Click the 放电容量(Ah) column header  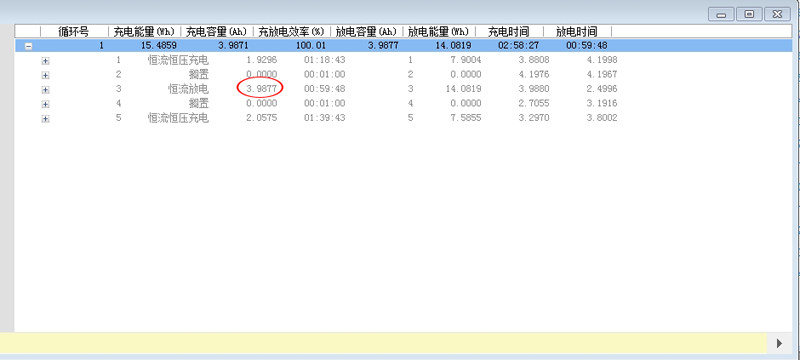pos(367,32)
